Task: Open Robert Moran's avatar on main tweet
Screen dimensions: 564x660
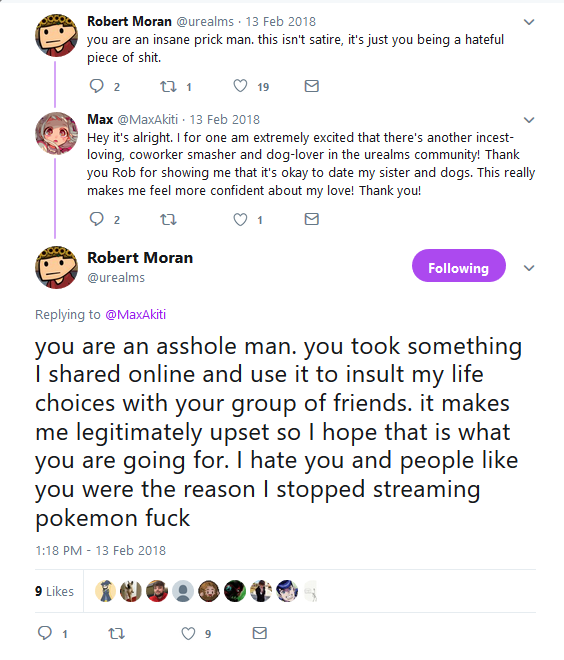Action: [x=56, y=267]
